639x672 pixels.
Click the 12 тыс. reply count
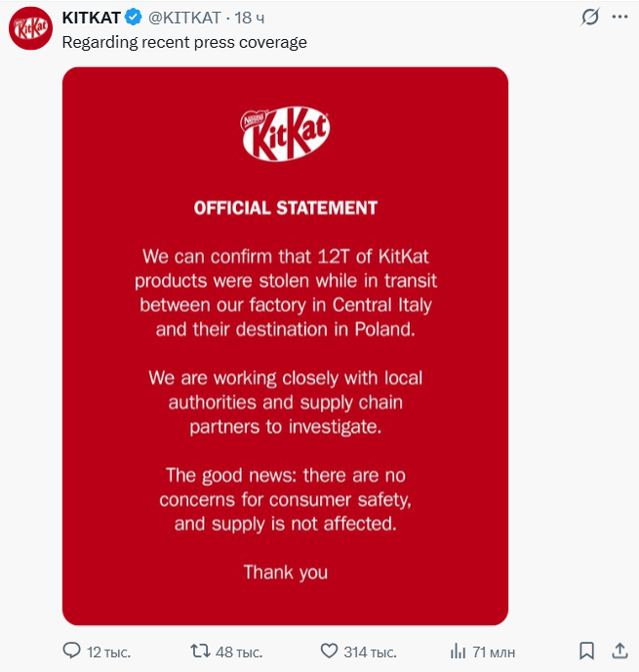[x=108, y=652]
